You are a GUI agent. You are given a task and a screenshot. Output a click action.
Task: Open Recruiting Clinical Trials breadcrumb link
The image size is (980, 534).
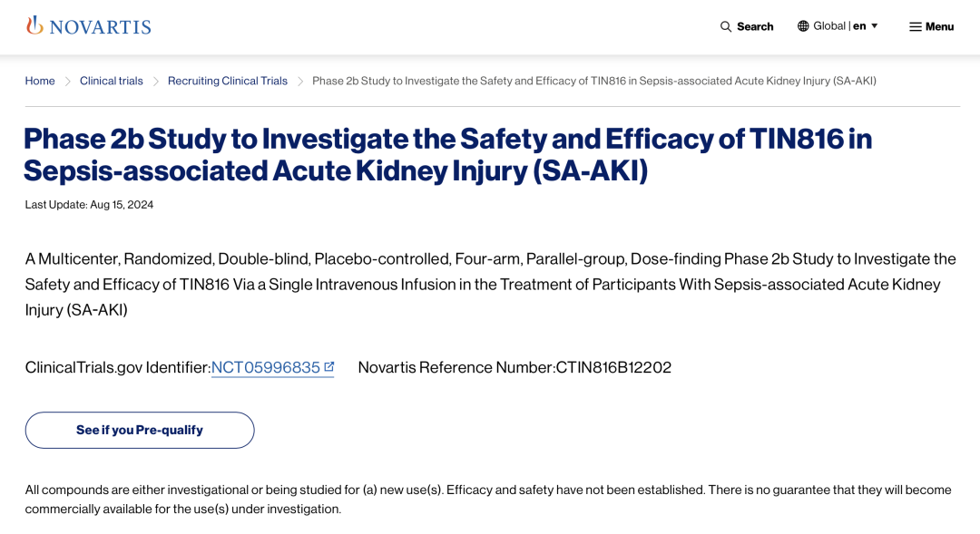coord(228,81)
